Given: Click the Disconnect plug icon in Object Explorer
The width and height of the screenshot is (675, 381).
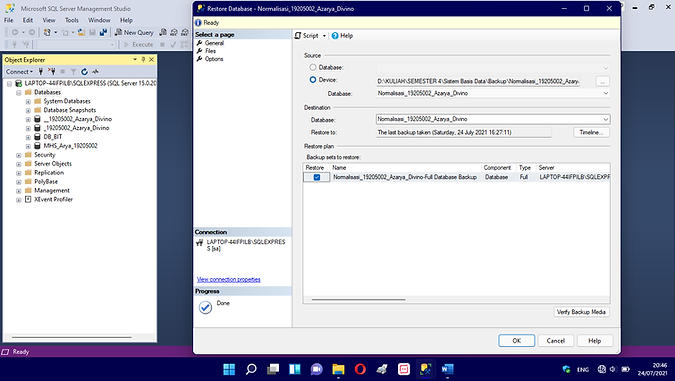Looking at the screenshot, I should (x=52, y=71).
